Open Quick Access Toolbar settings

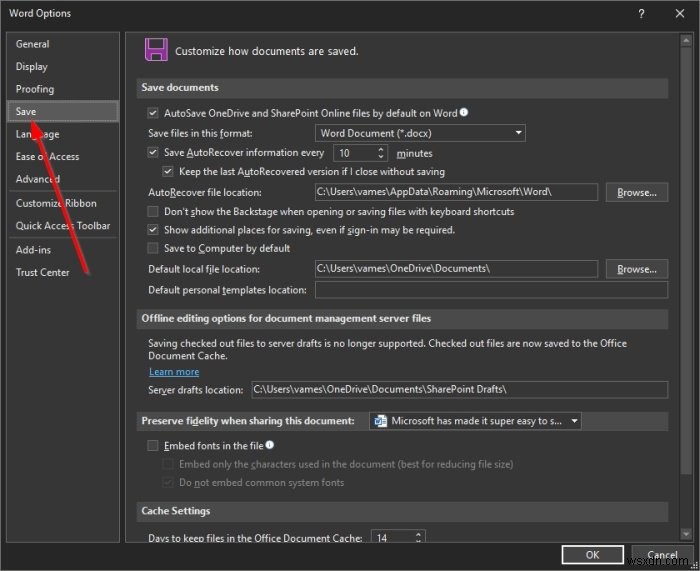point(63,226)
